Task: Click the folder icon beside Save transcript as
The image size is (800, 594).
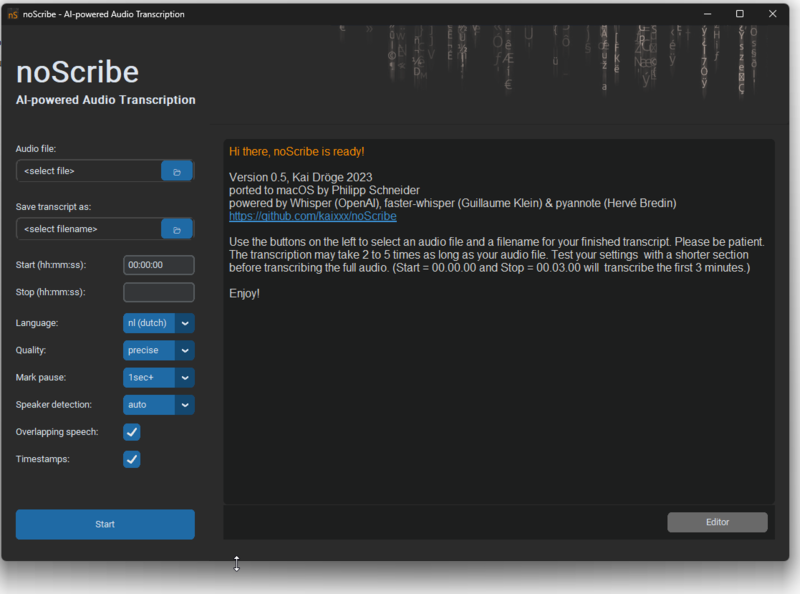Action: pos(177,229)
